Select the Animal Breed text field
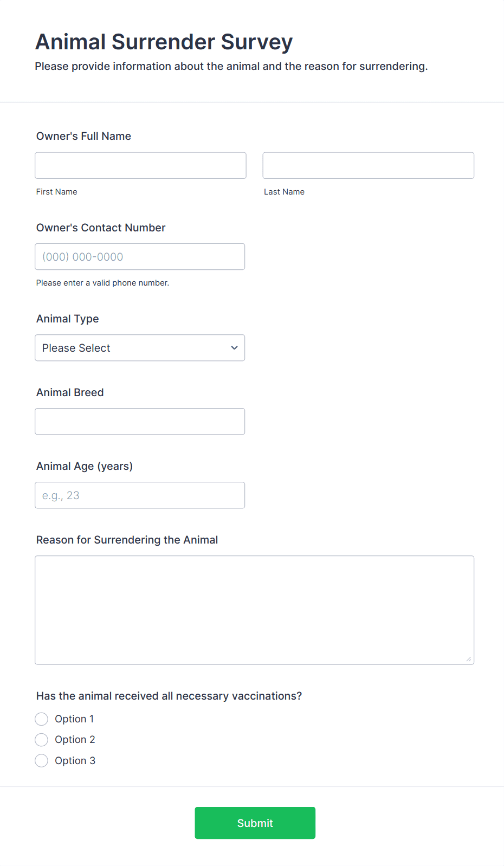 click(x=140, y=422)
